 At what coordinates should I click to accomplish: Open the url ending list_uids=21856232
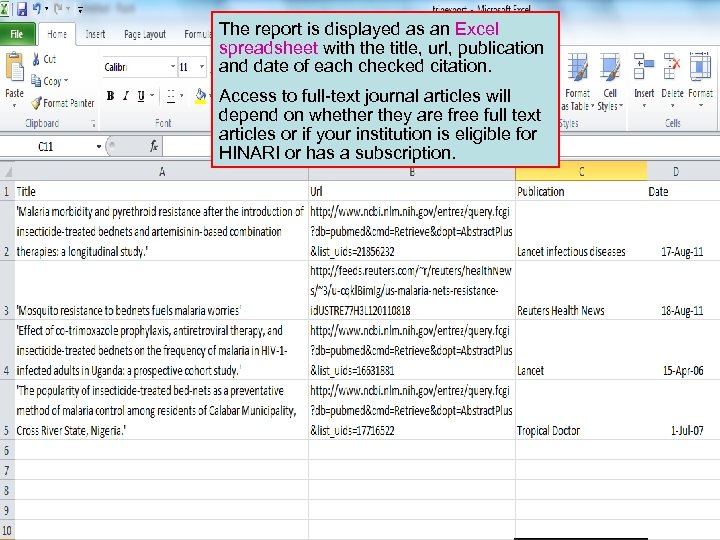click(x=412, y=231)
